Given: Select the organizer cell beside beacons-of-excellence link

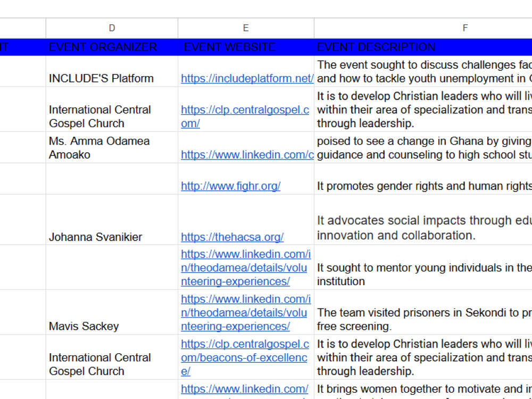Looking at the screenshot, I should point(112,358).
